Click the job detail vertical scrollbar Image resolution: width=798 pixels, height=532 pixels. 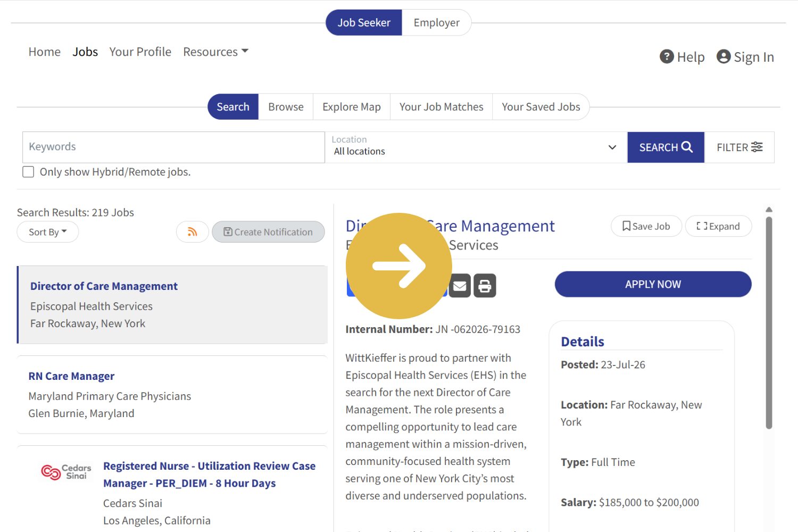[769, 322]
